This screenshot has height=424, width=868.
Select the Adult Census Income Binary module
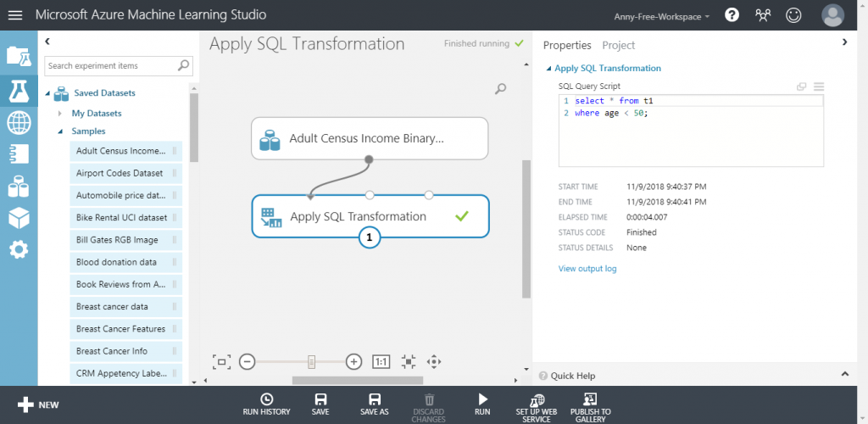click(x=370, y=138)
